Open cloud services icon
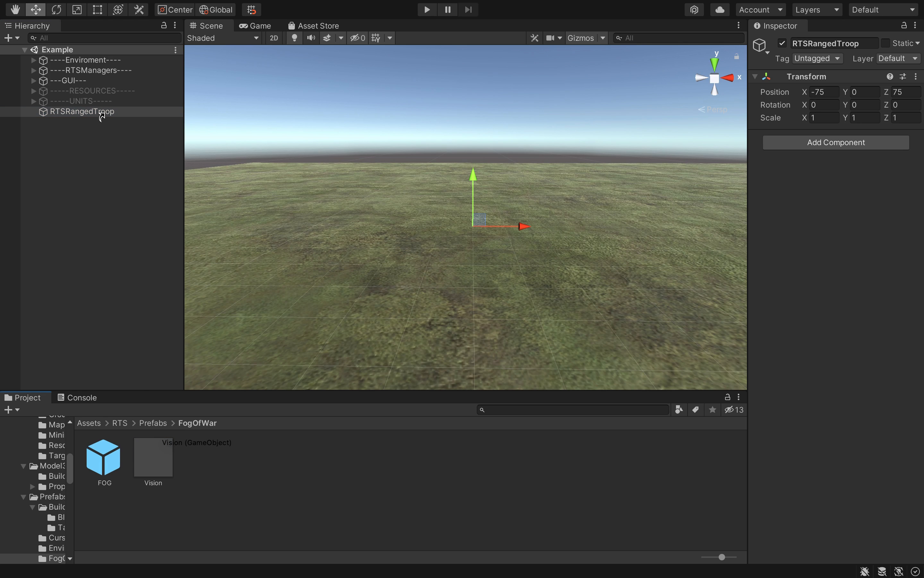The height and width of the screenshot is (578, 924). 720,10
